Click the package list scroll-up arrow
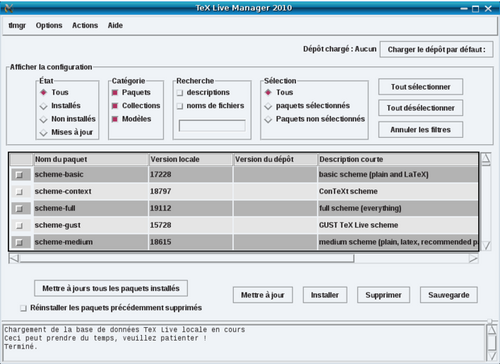Image resolution: width=500 pixels, height=364 pixels. (486, 159)
